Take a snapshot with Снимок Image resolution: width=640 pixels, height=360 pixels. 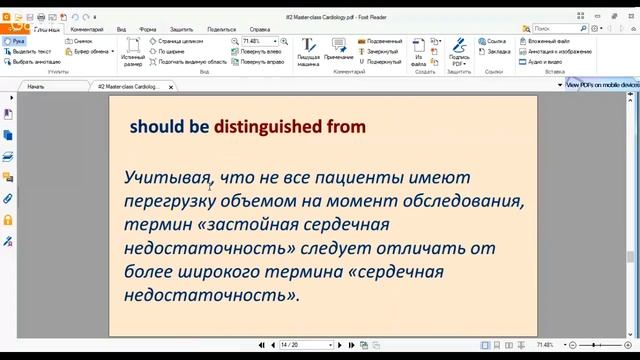79,41
